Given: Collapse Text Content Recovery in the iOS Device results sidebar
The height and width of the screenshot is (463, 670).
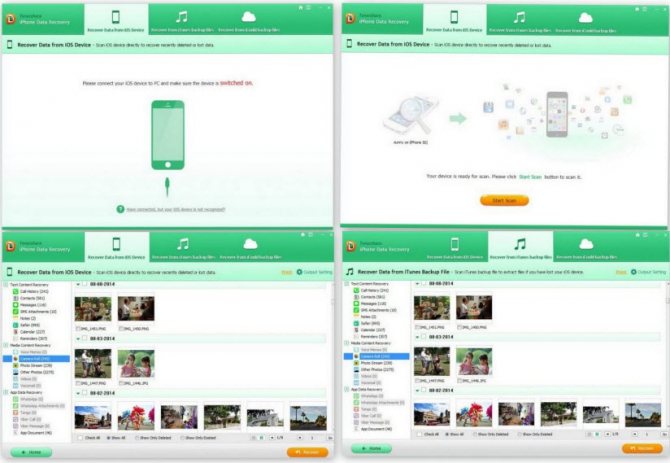Looking at the screenshot, I should 6,284.
